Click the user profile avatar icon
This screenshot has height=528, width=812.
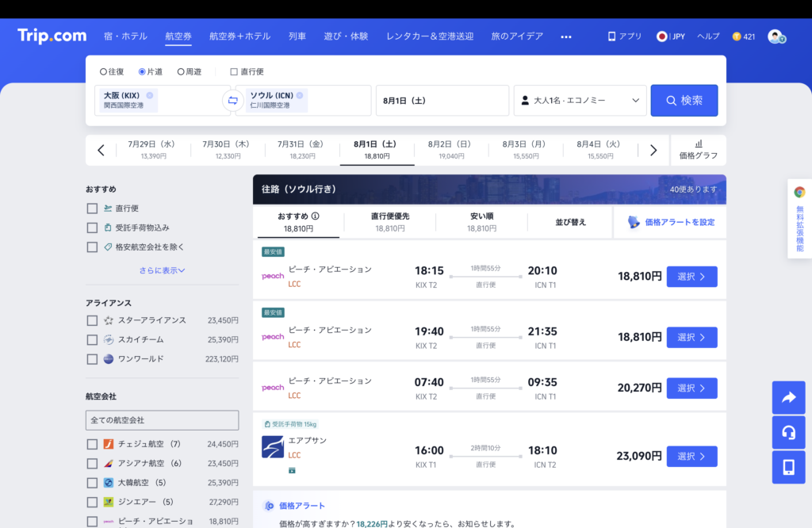tap(775, 36)
